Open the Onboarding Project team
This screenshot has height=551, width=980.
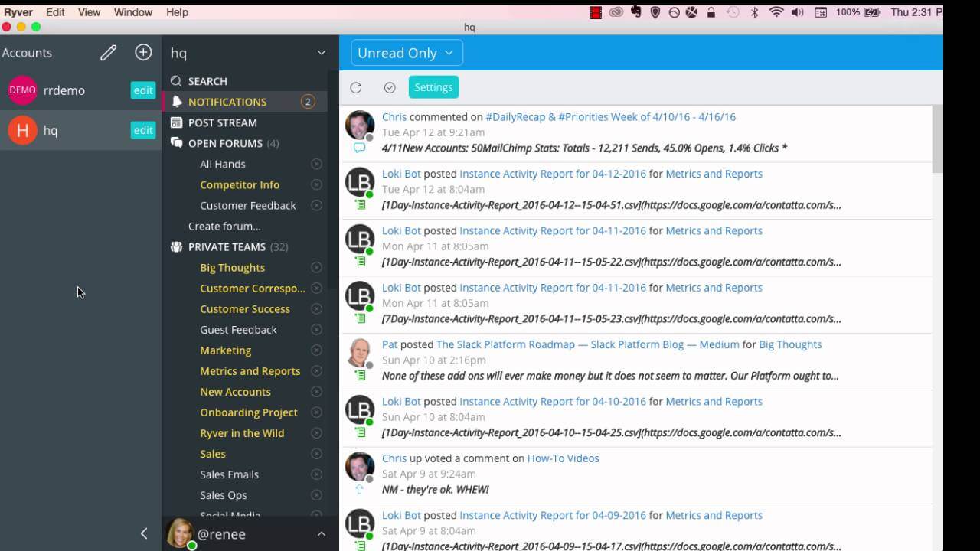click(249, 412)
